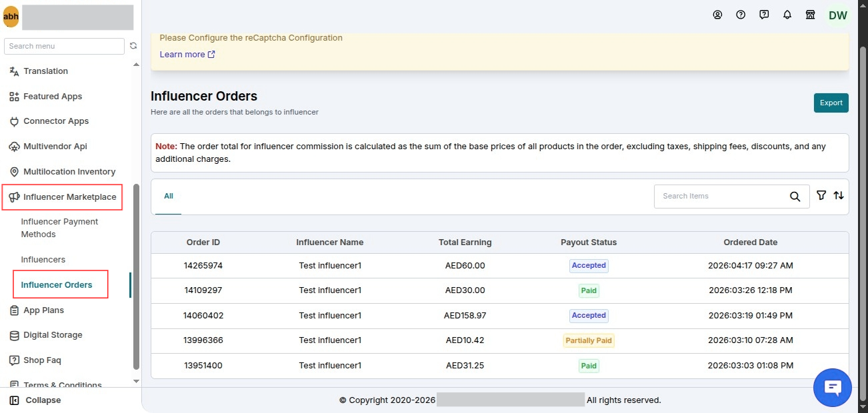The width and height of the screenshot is (868, 413).
Task: Click the Featured Apps grid icon
Action: (14, 97)
